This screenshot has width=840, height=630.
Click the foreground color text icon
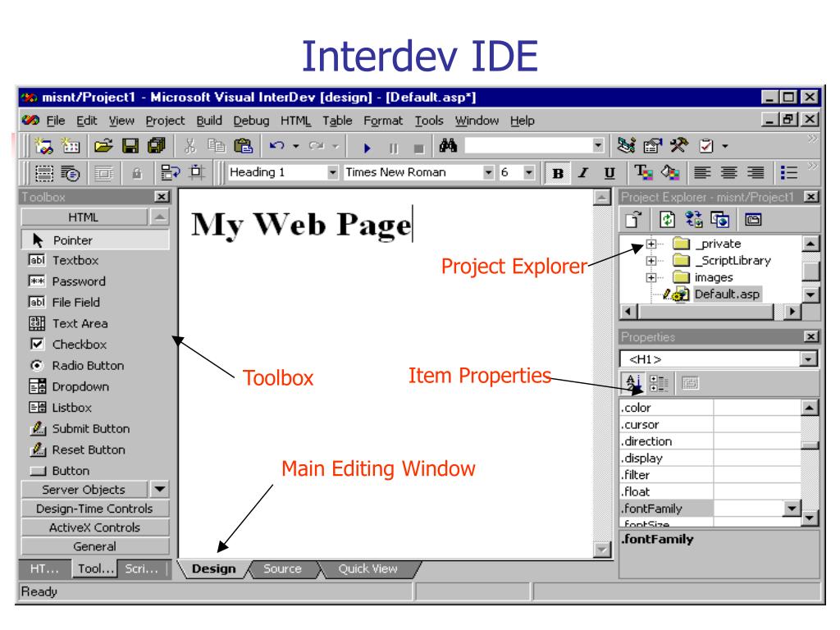pos(643,172)
